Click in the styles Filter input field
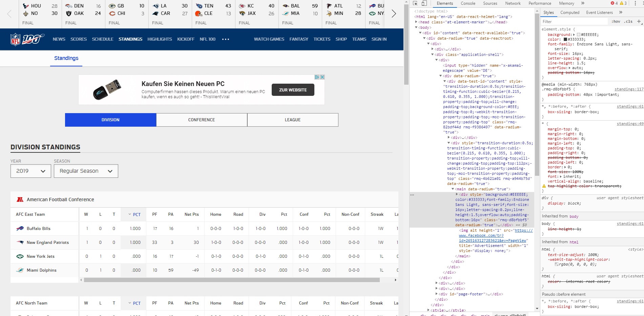Screen dimensions: 644x316 pyautogui.click(x=574, y=21)
